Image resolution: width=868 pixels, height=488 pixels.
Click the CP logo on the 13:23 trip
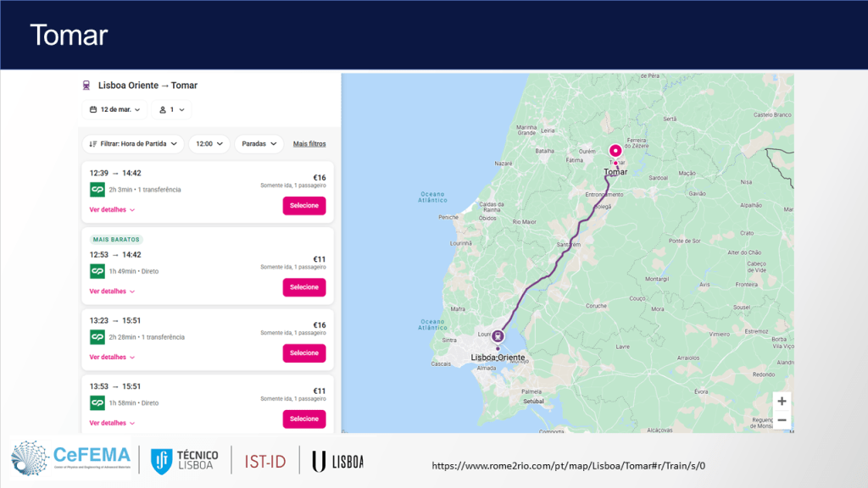pos(97,336)
